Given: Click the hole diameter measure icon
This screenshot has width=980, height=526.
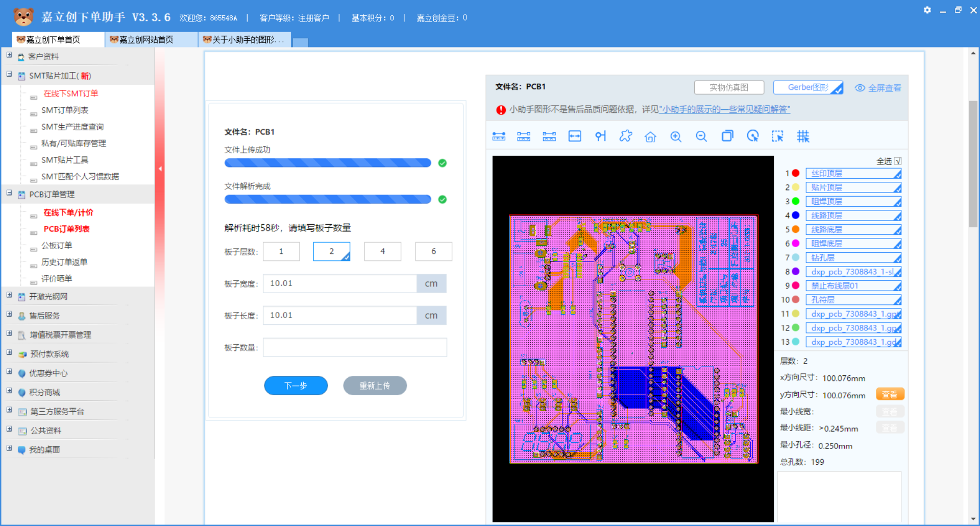Looking at the screenshot, I should (x=600, y=136).
